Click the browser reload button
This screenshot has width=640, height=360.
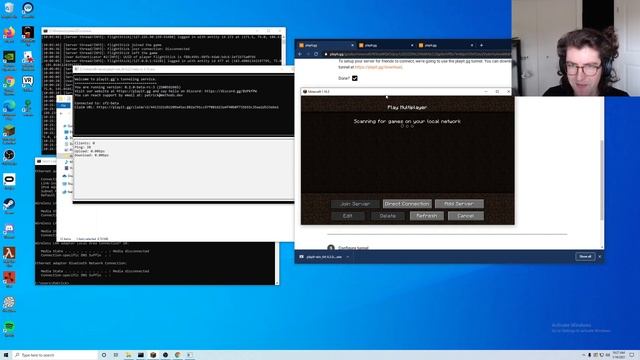click(x=316, y=54)
